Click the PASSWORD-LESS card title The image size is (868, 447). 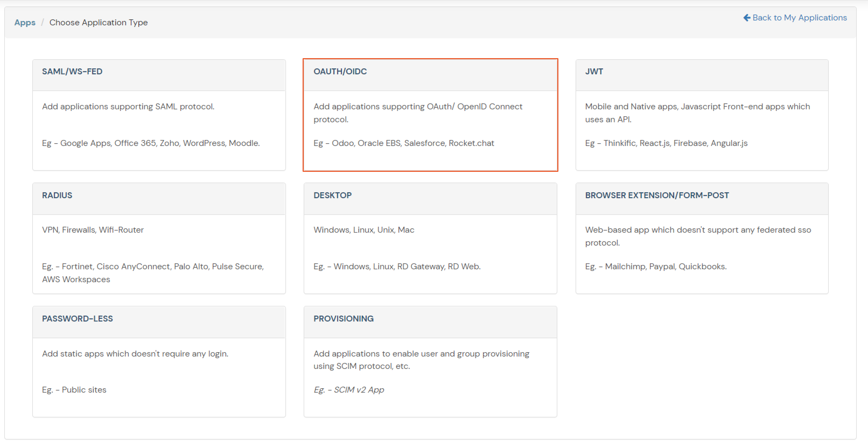77,318
